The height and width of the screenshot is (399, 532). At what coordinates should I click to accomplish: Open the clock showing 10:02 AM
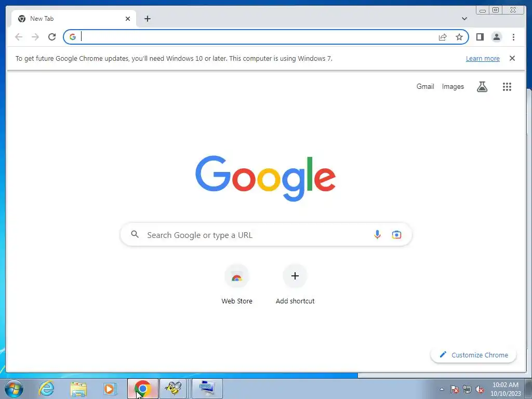pos(506,389)
